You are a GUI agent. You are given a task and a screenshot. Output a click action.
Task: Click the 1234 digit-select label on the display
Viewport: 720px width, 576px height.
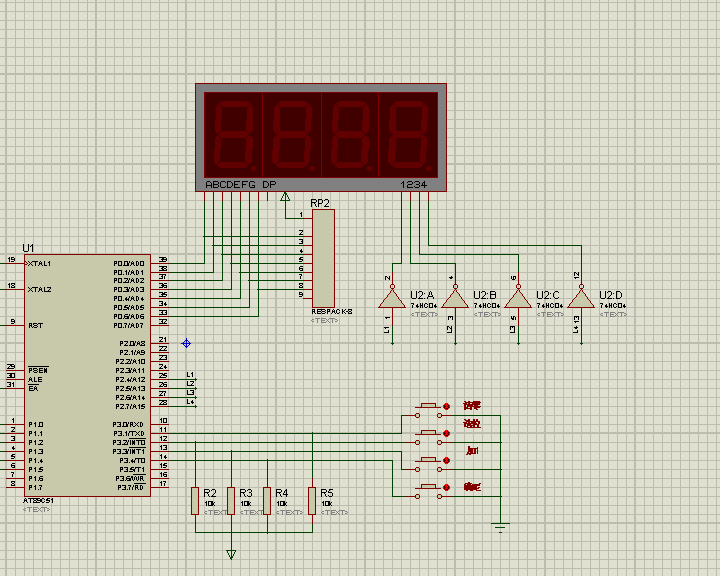(413, 185)
